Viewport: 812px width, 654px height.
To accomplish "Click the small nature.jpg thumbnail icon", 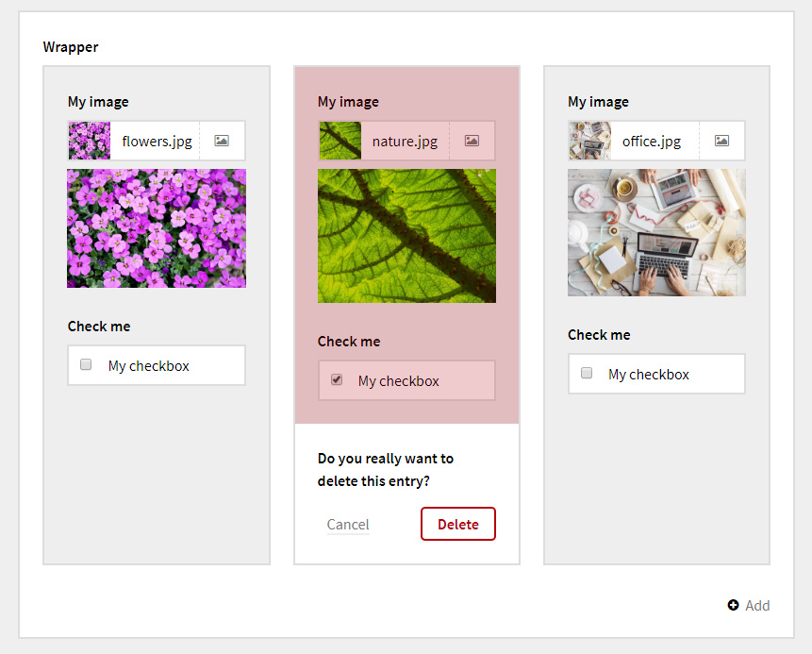I will point(340,141).
